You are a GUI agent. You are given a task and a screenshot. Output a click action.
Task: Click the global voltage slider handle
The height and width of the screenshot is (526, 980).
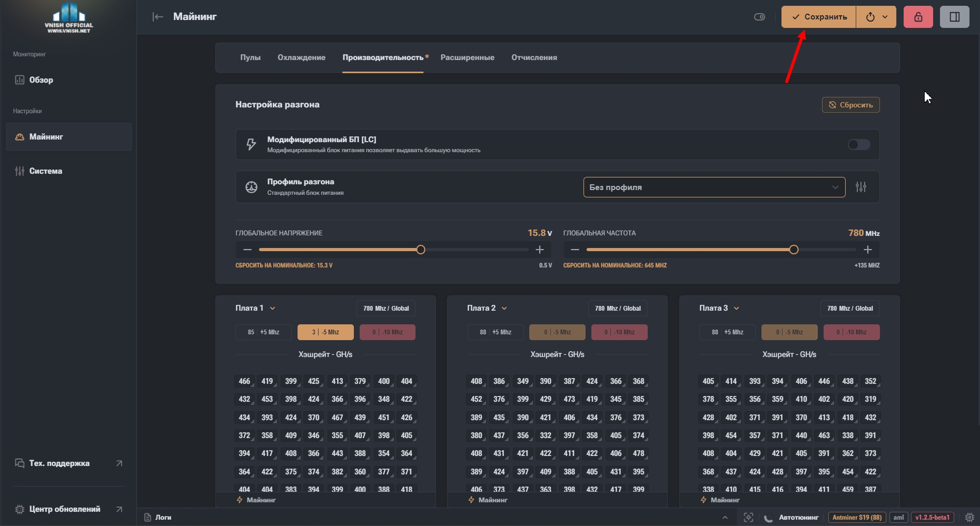pyautogui.click(x=421, y=250)
